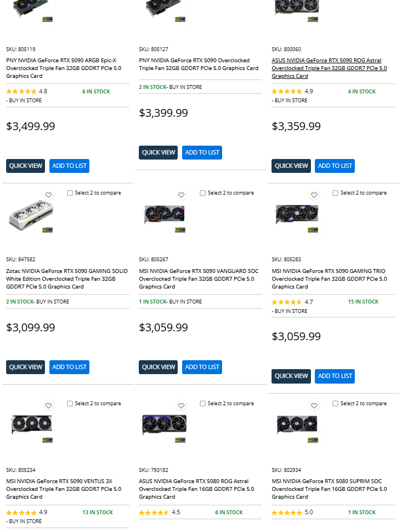This screenshot has width=407, height=532.
Task: Enable compare for MSI VENTUS 3X card
Action: pos(70,404)
